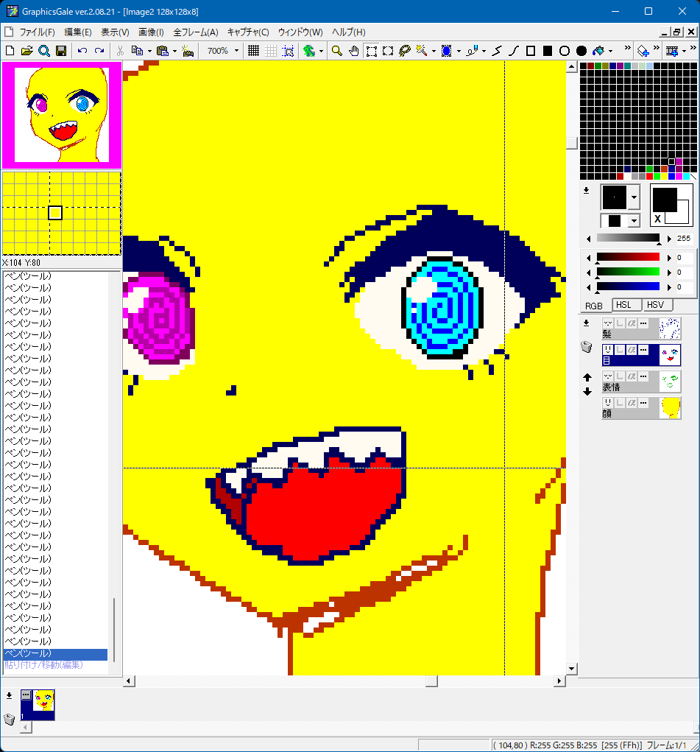Click the red channel slider
The height and width of the screenshot is (752, 700).
(628, 258)
